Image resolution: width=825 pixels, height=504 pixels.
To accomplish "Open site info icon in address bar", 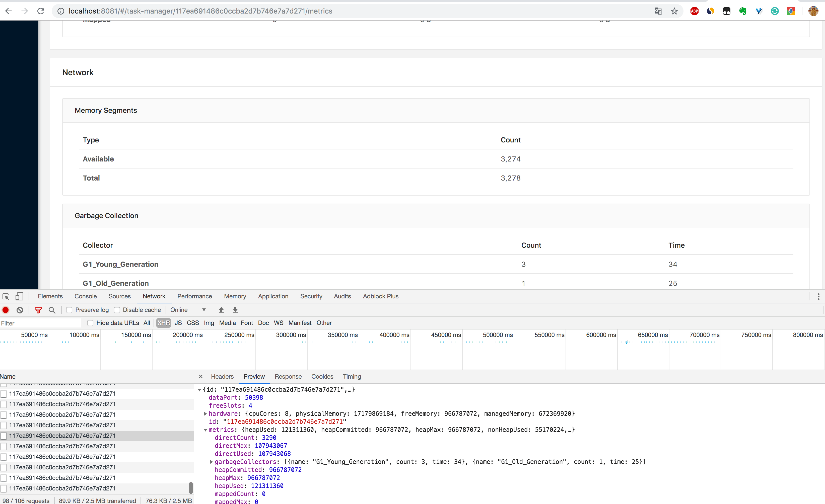I will pyautogui.click(x=61, y=11).
